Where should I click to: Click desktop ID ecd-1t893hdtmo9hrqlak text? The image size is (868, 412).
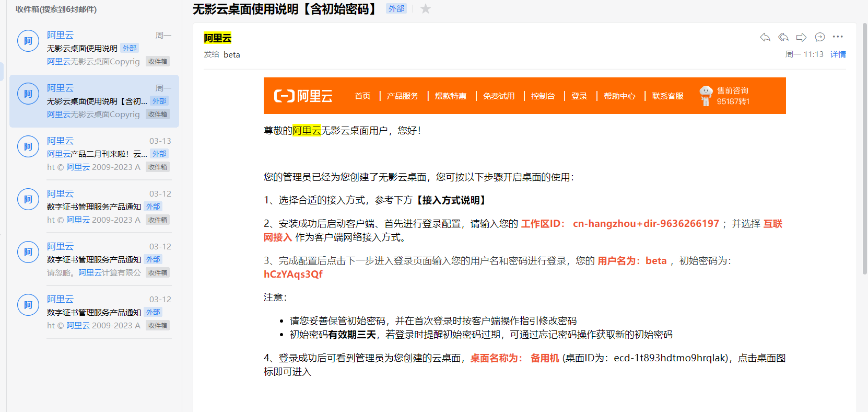(670, 358)
